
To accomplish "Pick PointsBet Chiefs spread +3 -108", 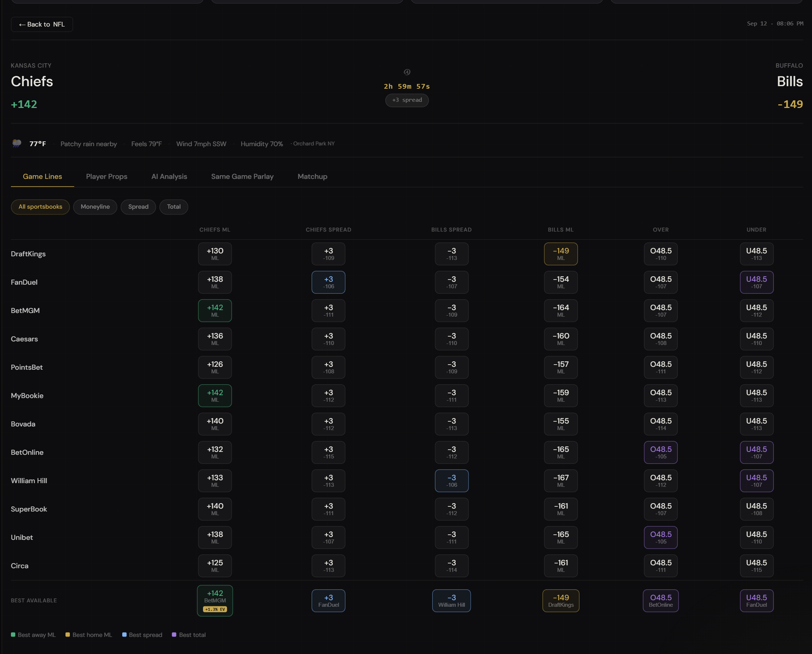I will point(329,367).
